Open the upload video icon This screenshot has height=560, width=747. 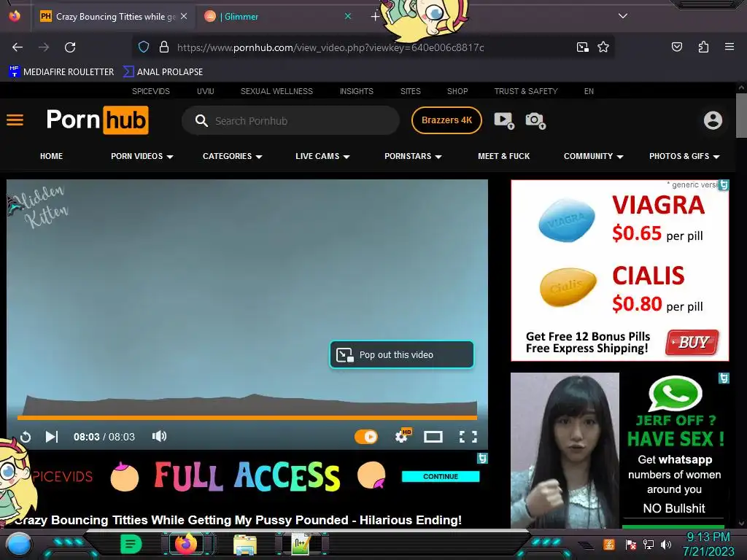(504, 120)
